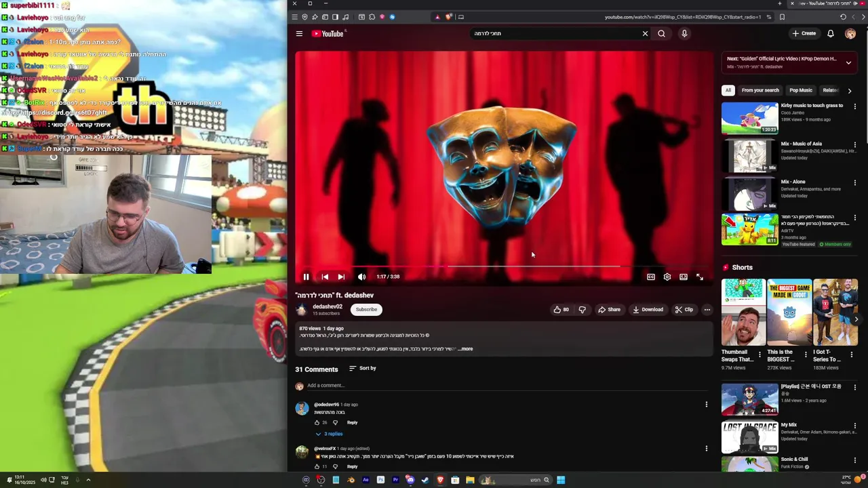Subscribe to dedashev02 channel
This screenshot has height=488, width=868.
[x=366, y=310]
